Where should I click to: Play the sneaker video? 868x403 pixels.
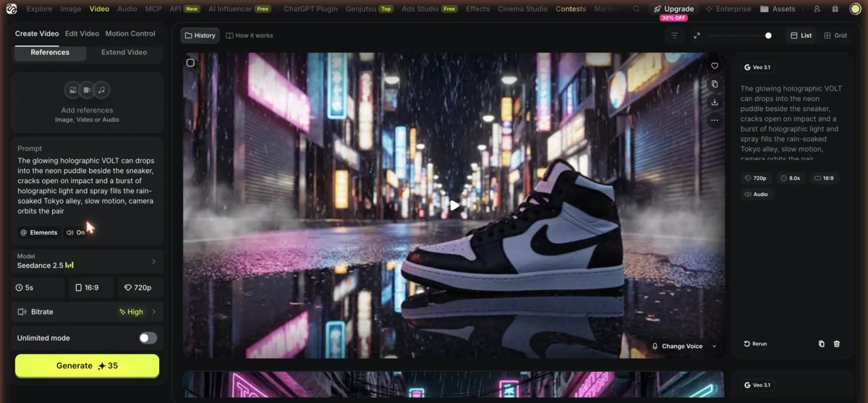tap(454, 205)
